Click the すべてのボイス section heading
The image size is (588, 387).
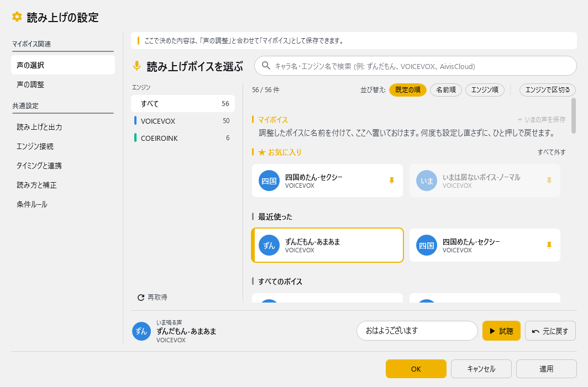280,282
